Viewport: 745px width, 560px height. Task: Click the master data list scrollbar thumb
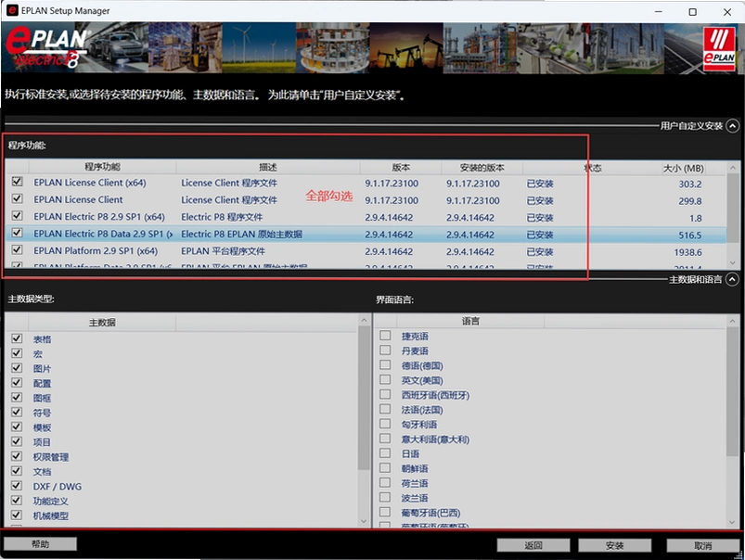coord(364,398)
